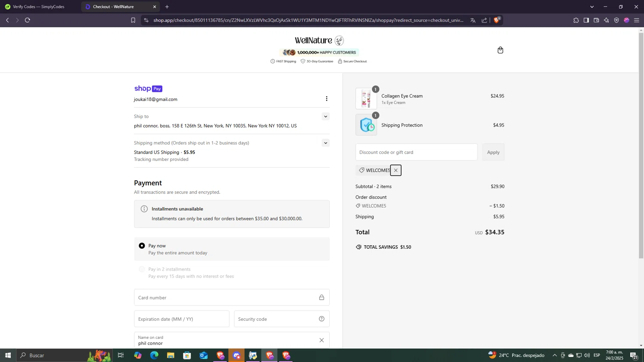
Task: Click the total amount $34.35
Action: pos(495,232)
